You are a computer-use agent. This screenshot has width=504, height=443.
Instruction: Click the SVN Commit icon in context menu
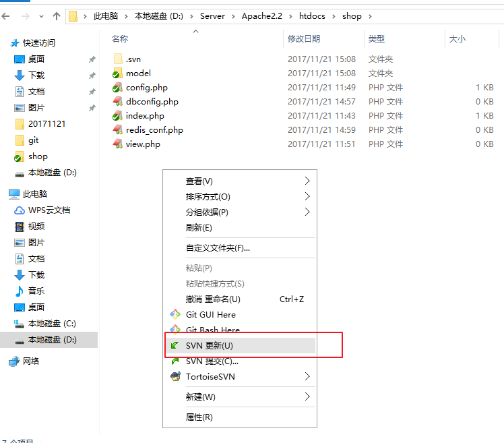tap(175, 361)
